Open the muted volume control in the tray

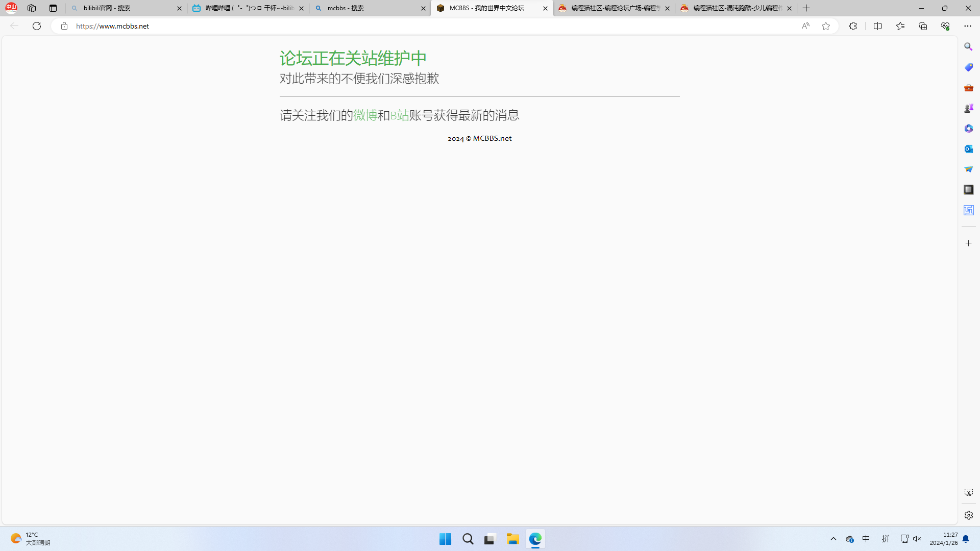(917, 539)
